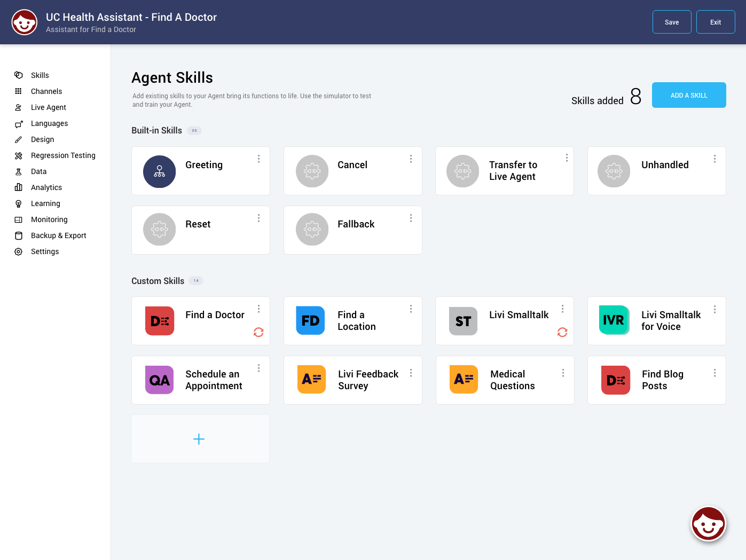
Task: Go to Settings in the left menu
Action: pyautogui.click(x=19, y=251)
